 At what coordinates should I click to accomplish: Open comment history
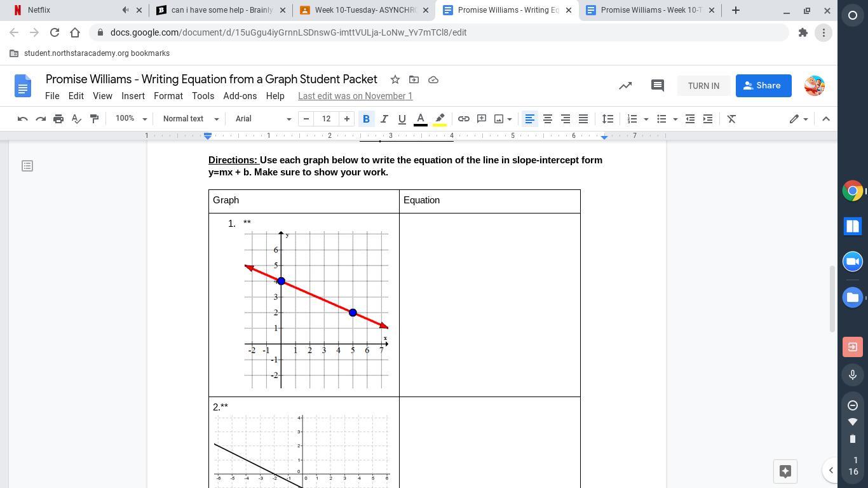click(x=658, y=86)
